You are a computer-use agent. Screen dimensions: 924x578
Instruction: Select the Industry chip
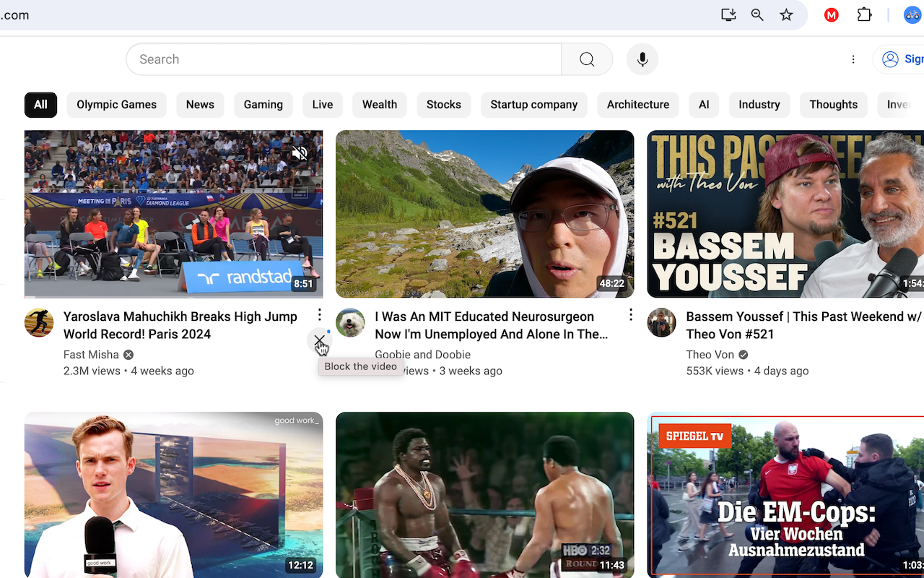759,105
